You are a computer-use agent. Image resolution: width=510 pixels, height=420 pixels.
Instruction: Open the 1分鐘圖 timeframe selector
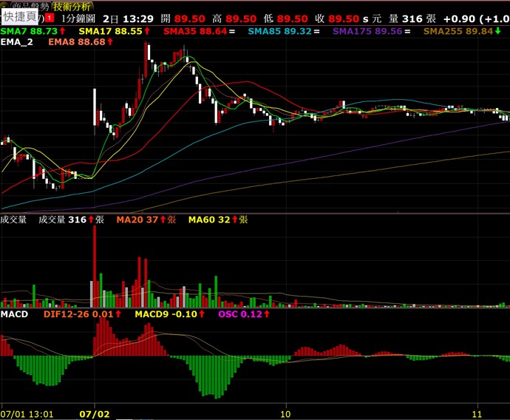[x=80, y=18]
